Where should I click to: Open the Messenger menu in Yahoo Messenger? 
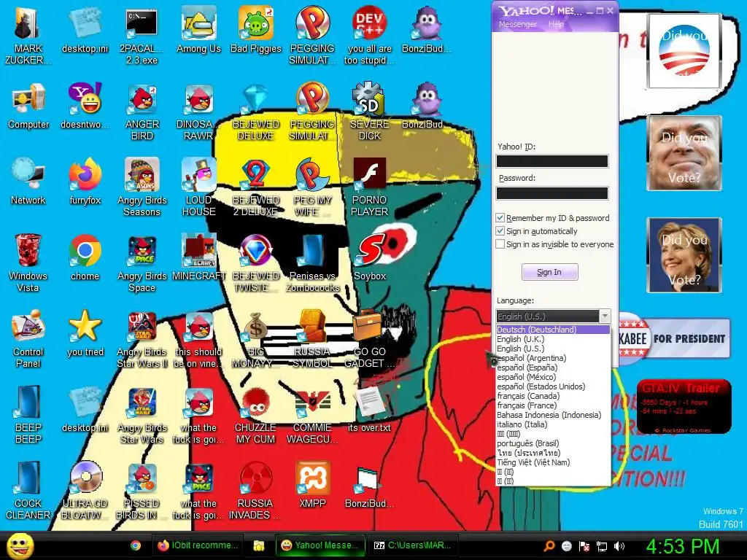pos(517,24)
